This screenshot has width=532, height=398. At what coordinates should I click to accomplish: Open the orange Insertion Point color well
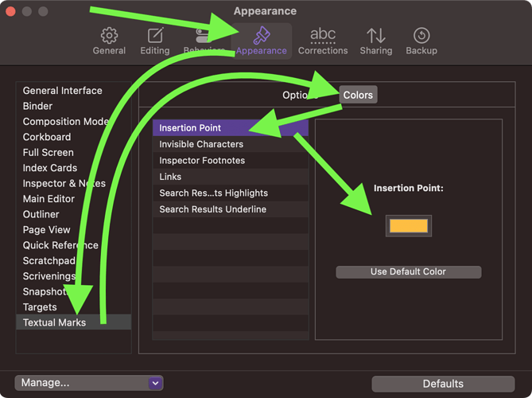(x=409, y=226)
